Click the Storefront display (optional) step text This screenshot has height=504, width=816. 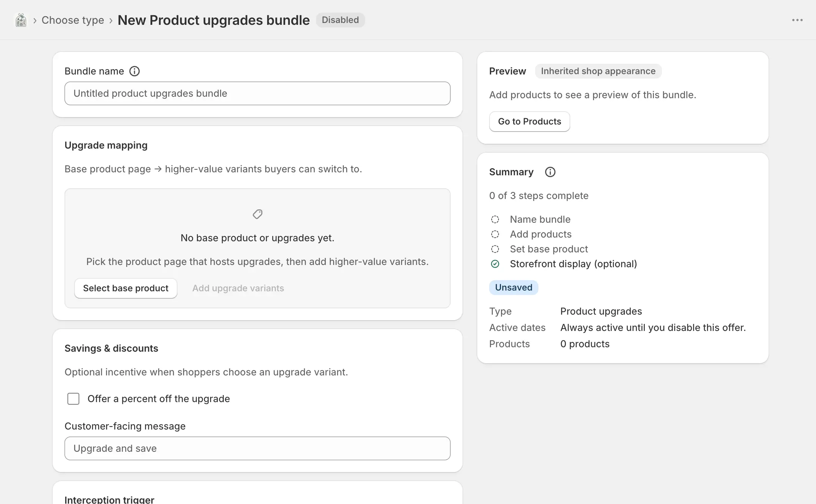(x=573, y=264)
